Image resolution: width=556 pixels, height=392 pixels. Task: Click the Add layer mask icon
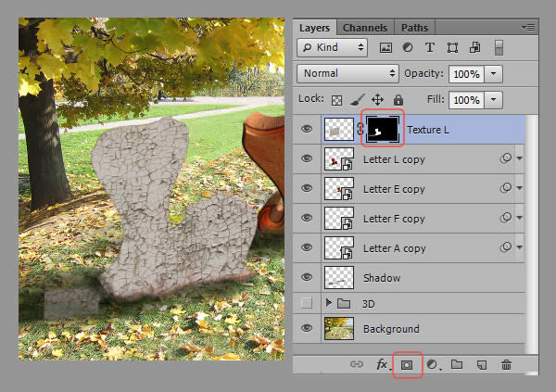click(x=407, y=365)
